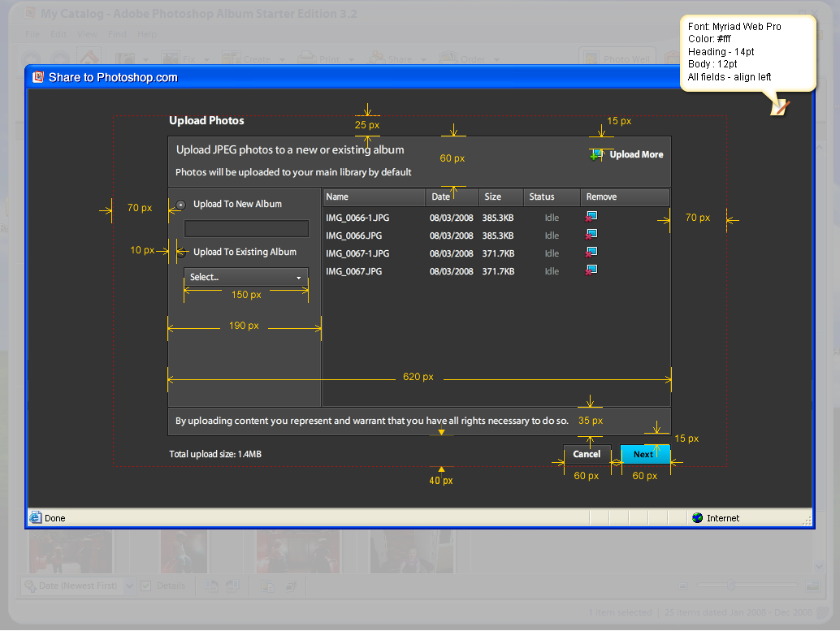Click the rotate left icon in Album bottom bar
The width and height of the screenshot is (840, 631).
pos(211,586)
